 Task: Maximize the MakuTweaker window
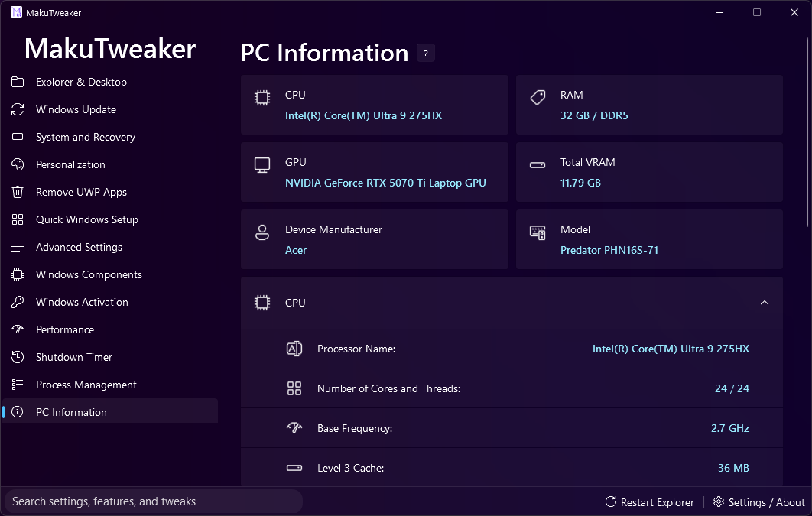click(x=757, y=12)
